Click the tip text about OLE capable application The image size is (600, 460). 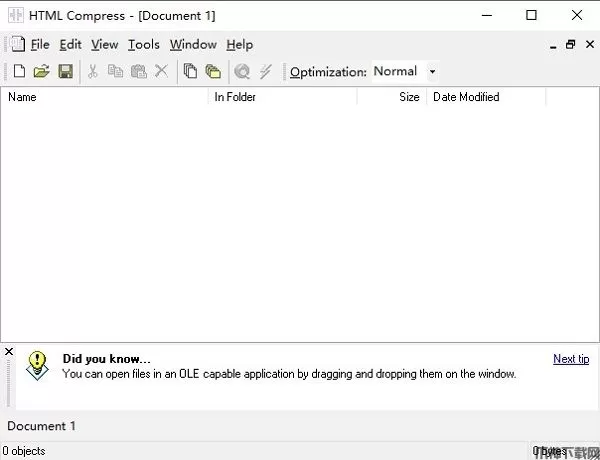pyautogui.click(x=289, y=374)
